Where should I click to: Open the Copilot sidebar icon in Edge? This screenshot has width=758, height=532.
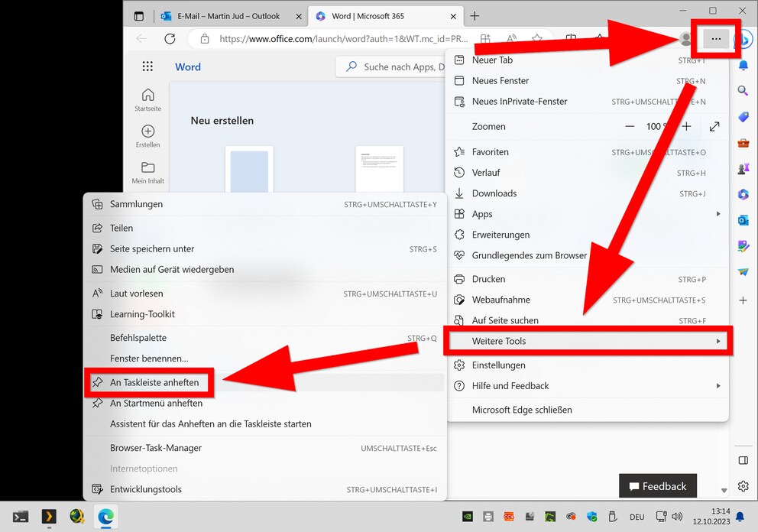click(743, 39)
